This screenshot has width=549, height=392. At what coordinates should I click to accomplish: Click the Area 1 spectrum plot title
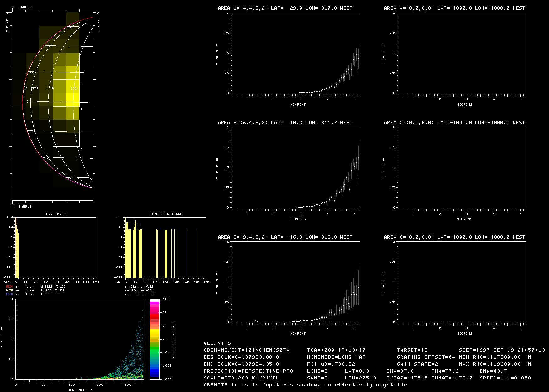tap(285, 8)
